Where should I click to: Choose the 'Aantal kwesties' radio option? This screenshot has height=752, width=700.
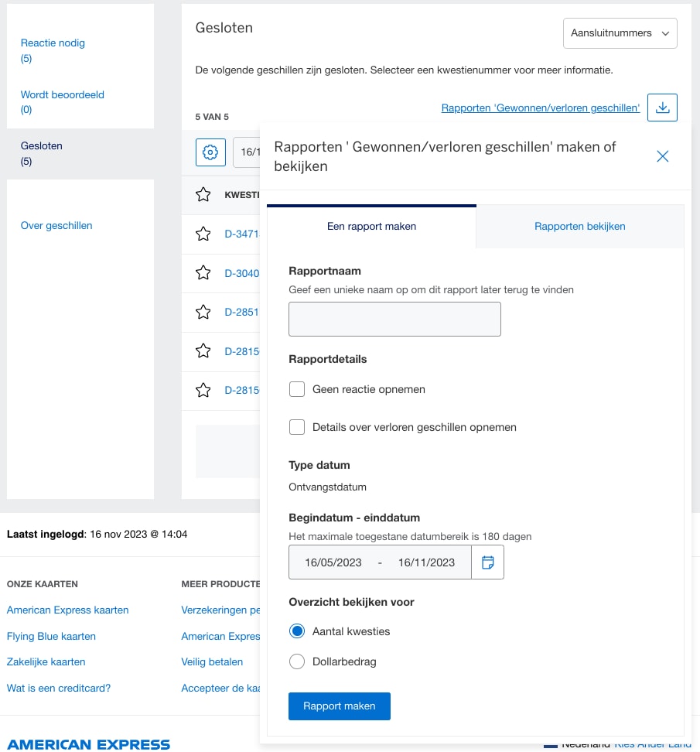pyautogui.click(x=297, y=631)
